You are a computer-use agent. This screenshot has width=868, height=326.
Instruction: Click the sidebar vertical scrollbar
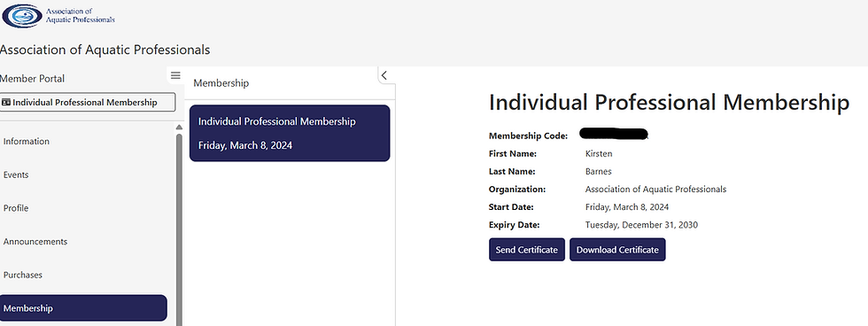179,229
